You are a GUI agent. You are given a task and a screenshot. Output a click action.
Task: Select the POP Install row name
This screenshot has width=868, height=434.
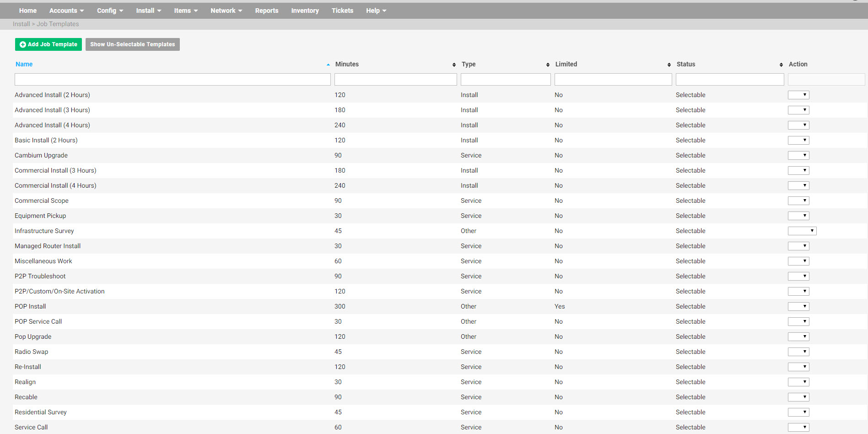pyautogui.click(x=30, y=306)
